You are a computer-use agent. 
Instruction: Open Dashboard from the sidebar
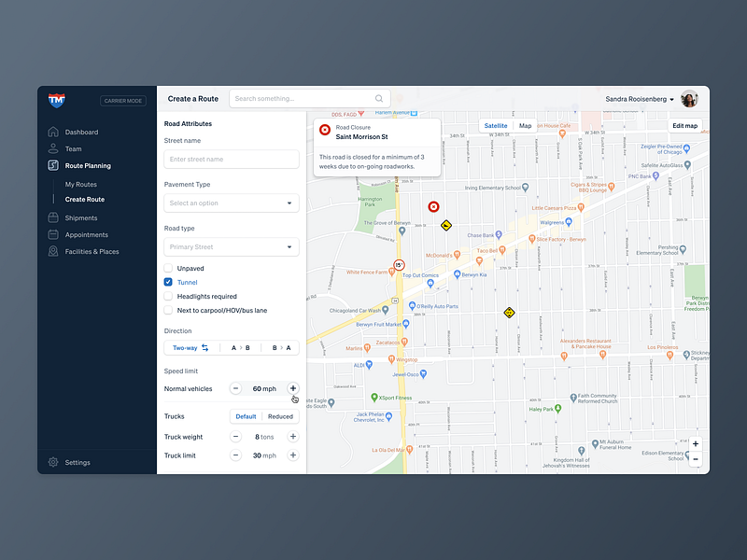(81, 132)
